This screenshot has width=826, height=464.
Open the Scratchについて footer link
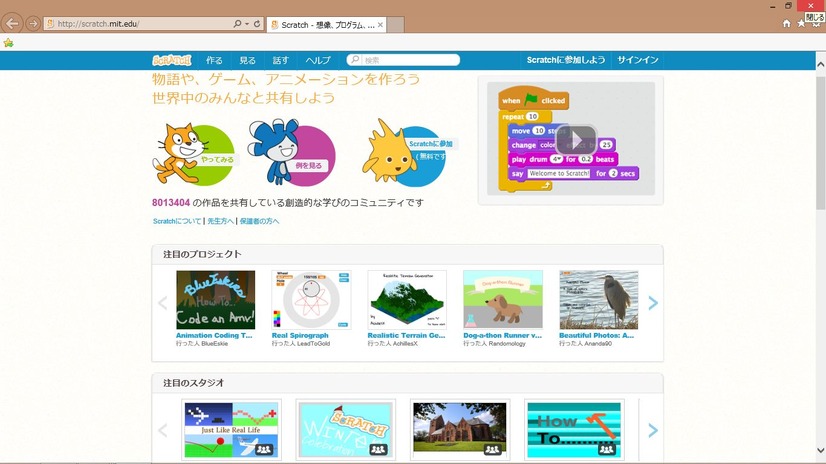point(177,221)
